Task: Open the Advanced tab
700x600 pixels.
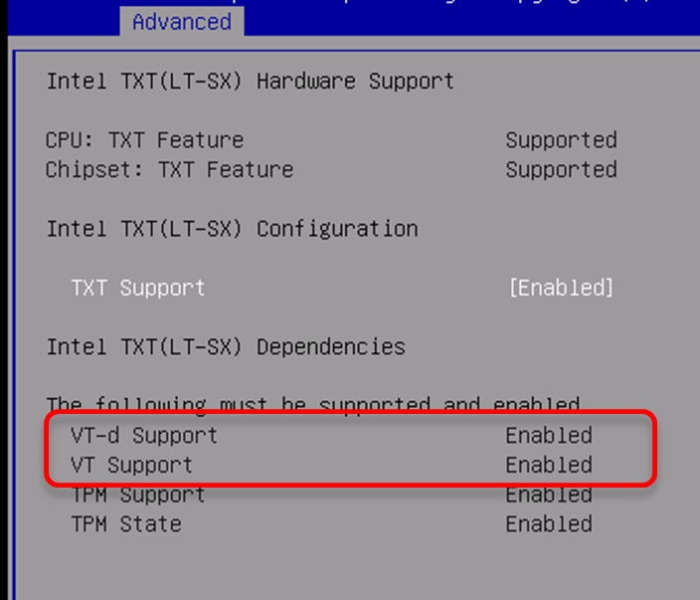Action: point(182,22)
